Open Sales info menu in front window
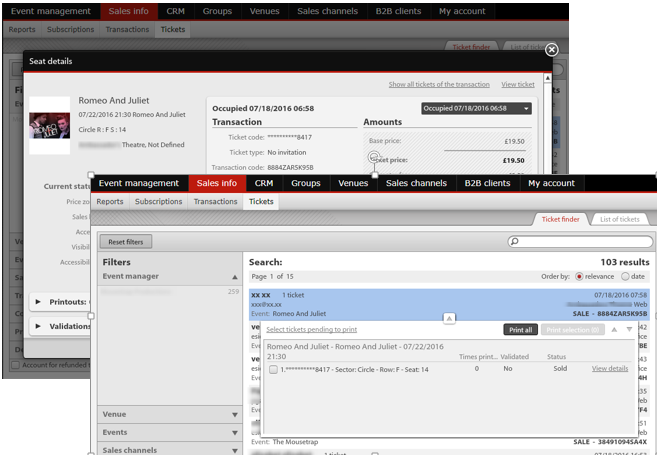Image resolution: width=657 pixels, height=455 pixels. click(217, 183)
